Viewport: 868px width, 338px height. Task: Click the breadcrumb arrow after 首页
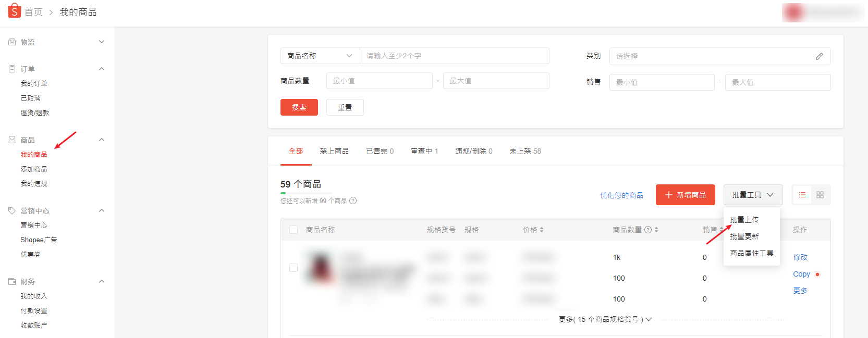click(x=51, y=12)
